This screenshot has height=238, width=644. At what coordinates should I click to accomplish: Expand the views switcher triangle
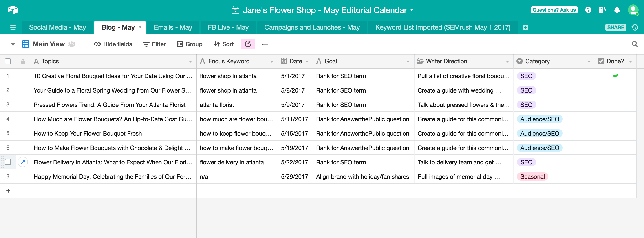tap(13, 44)
